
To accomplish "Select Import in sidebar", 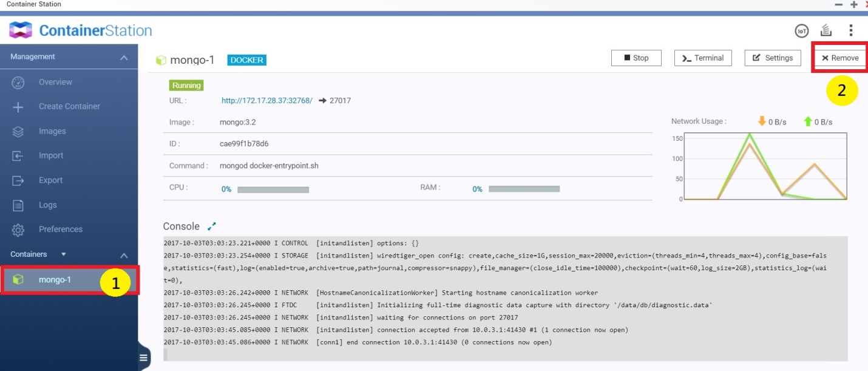I will point(51,155).
